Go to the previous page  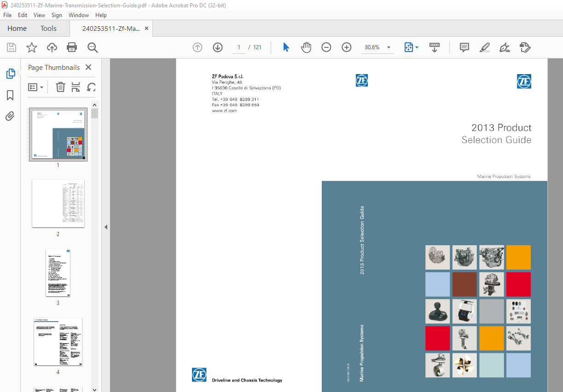(197, 47)
